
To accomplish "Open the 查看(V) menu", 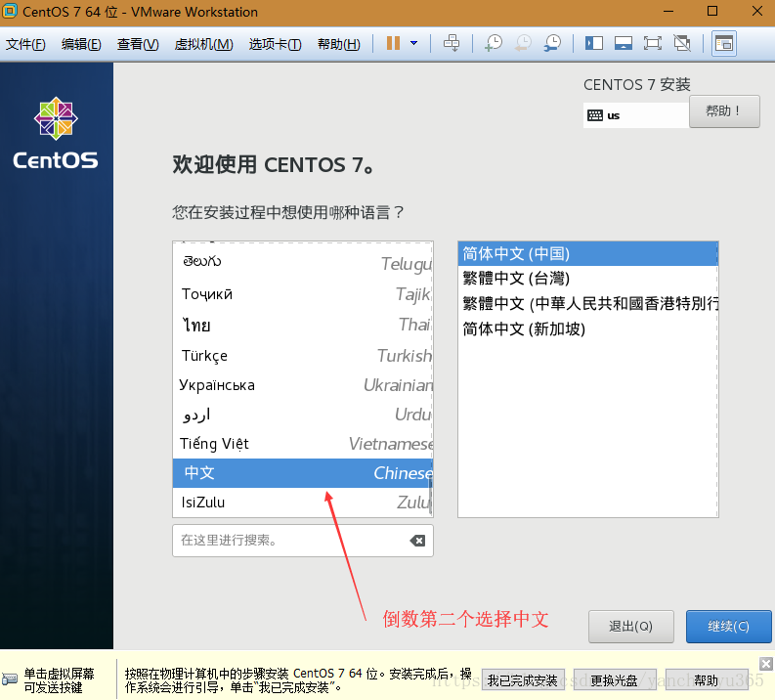I will pos(138,44).
